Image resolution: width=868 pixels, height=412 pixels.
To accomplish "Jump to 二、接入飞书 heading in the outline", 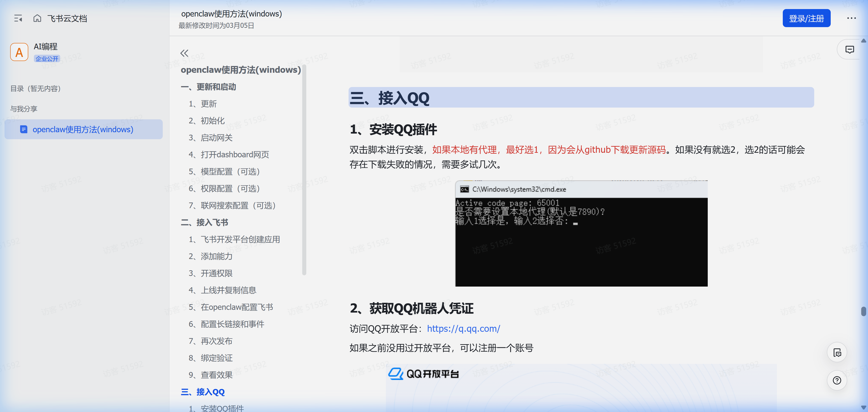I will (x=205, y=222).
